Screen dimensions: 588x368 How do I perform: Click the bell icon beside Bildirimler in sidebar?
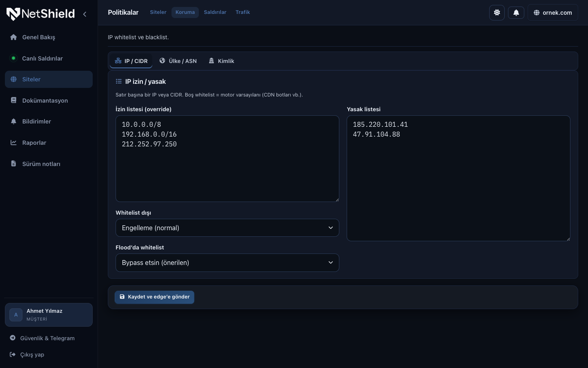(13, 121)
